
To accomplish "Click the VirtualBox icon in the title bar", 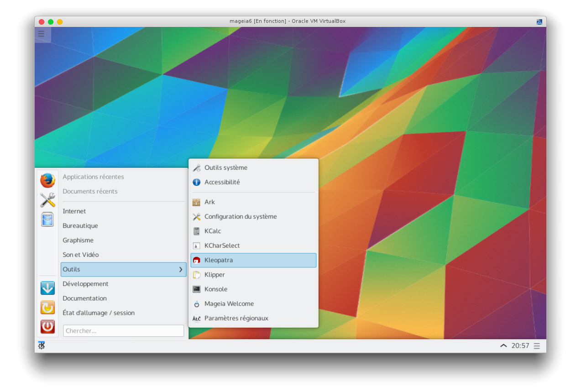I will [x=539, y=21].
